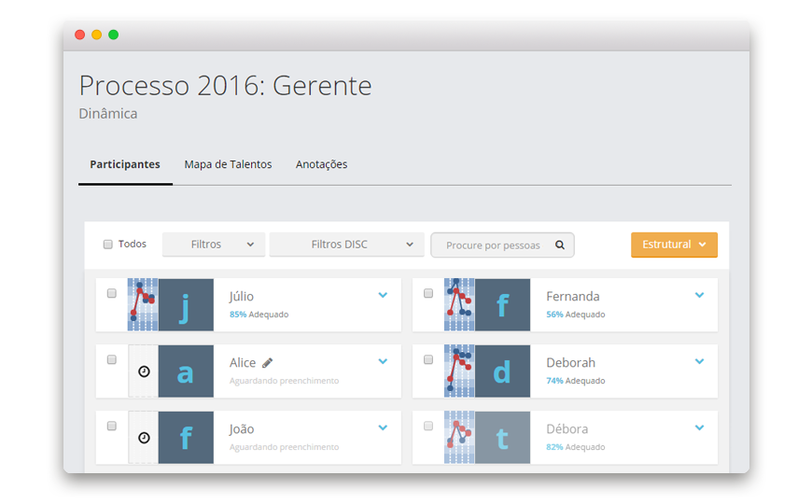Image resolution: width=812 pixels, height=504 pixels.
Task: Click Deborah's "74% Adequado" score
Action: [575, 381]
